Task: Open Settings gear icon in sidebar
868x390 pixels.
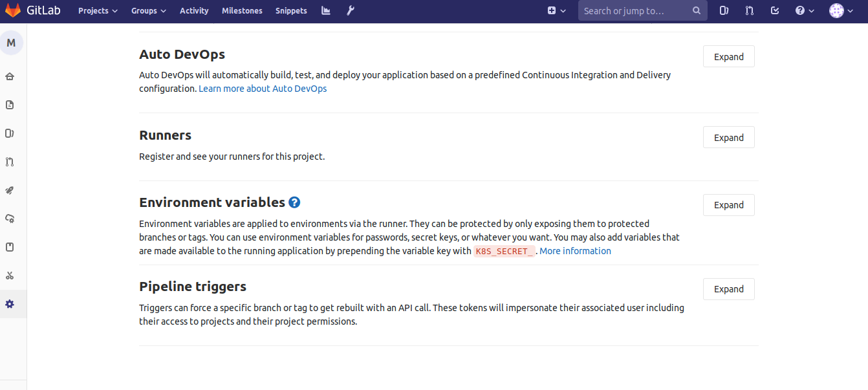Action: pyautogui.click(x=10, y=304)
